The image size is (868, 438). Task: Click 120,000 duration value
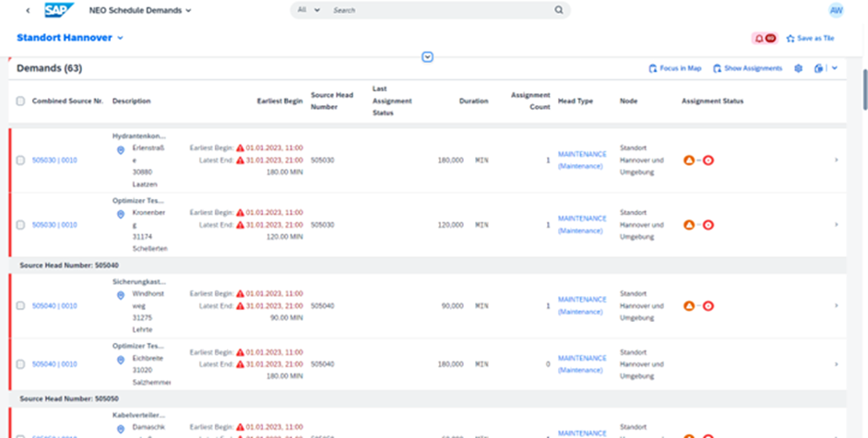450,225
